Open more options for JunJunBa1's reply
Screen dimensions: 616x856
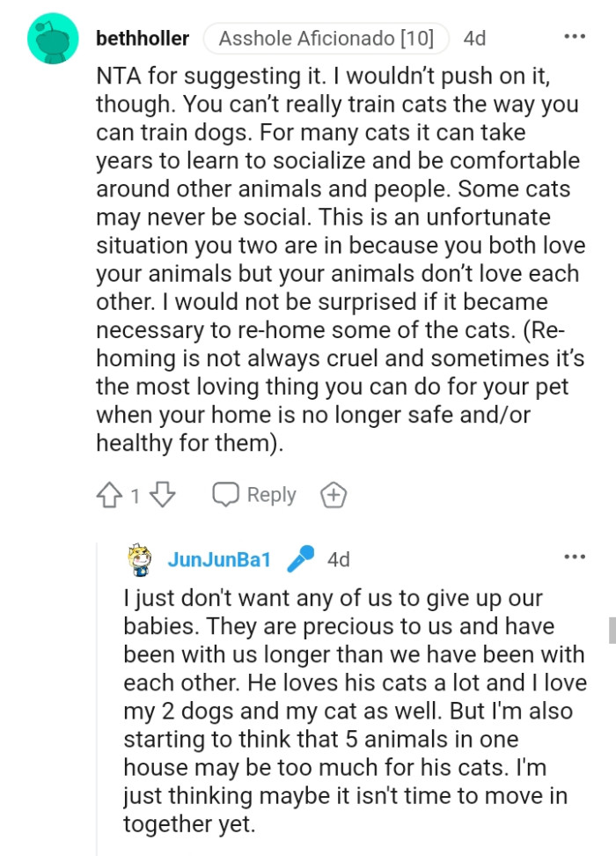point(574,558)
